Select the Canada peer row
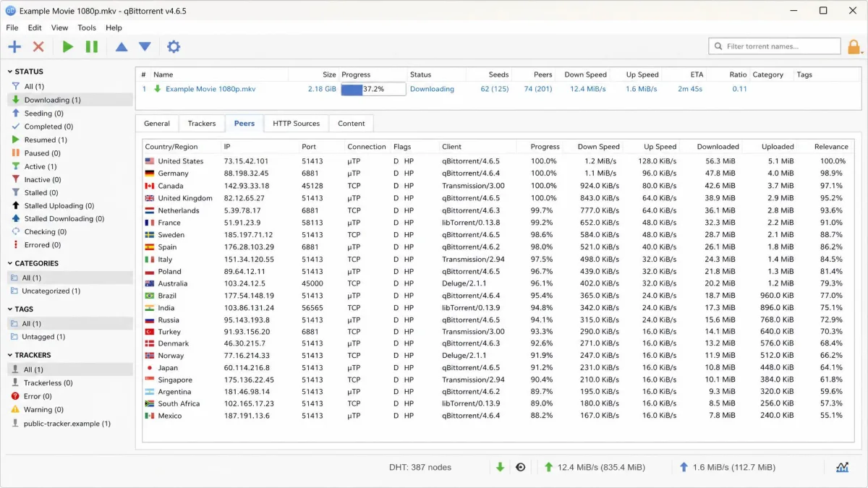The height and width of the screenshot is (488, 868). point(498,186)
